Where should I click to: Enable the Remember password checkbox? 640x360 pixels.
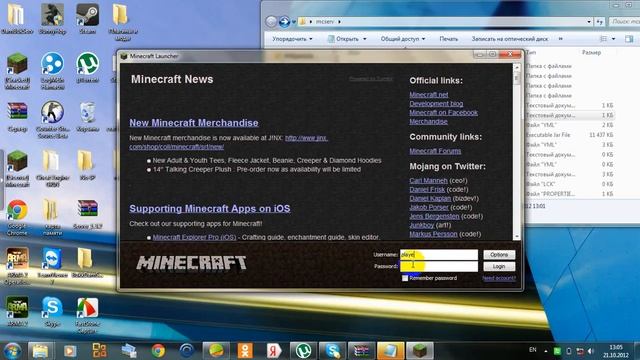(x=405, y=278)
